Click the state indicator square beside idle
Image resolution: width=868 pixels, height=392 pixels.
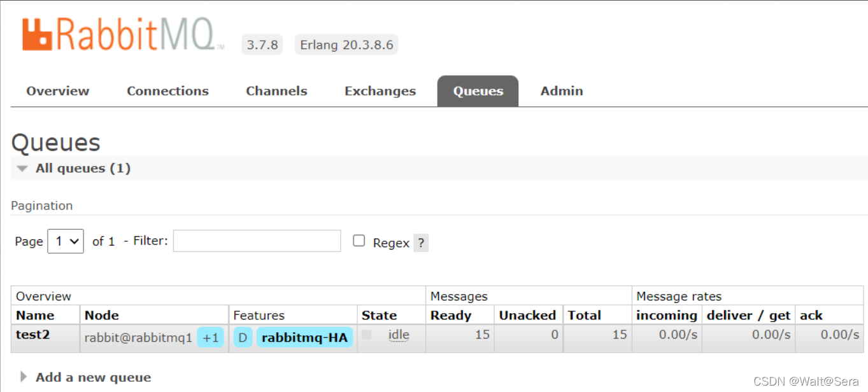point(366,335)
